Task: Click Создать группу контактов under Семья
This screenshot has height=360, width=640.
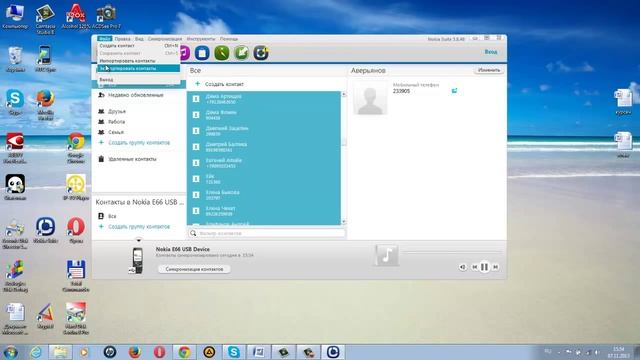Action: 139,143
